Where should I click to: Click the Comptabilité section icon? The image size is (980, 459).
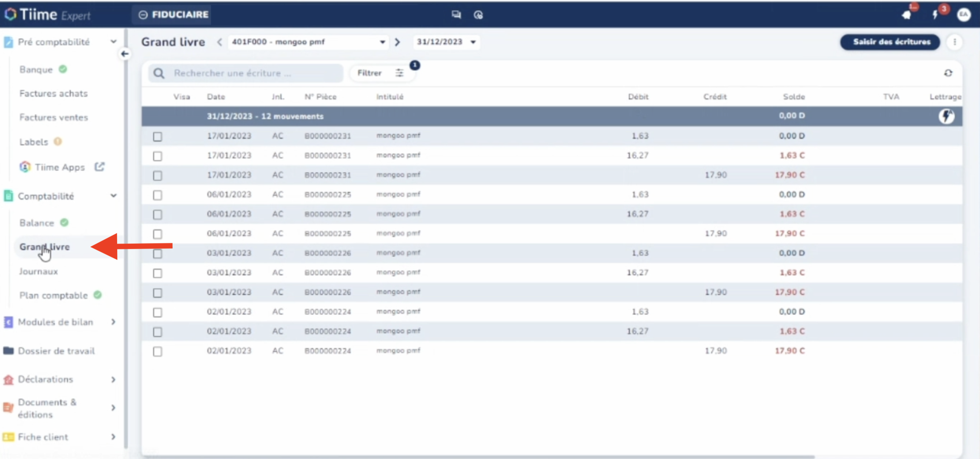[8, 196]
